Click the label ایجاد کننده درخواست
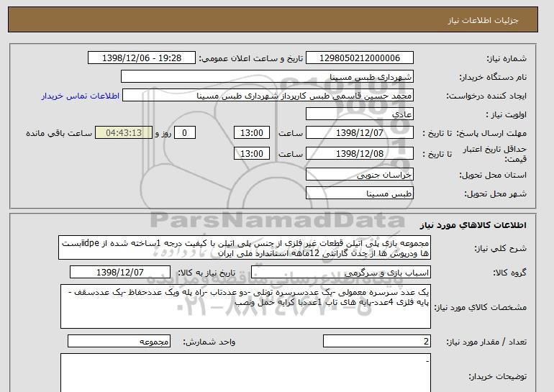Image resolution: width=554 pixels, height=392 pixels. click(x=486, y=96)
